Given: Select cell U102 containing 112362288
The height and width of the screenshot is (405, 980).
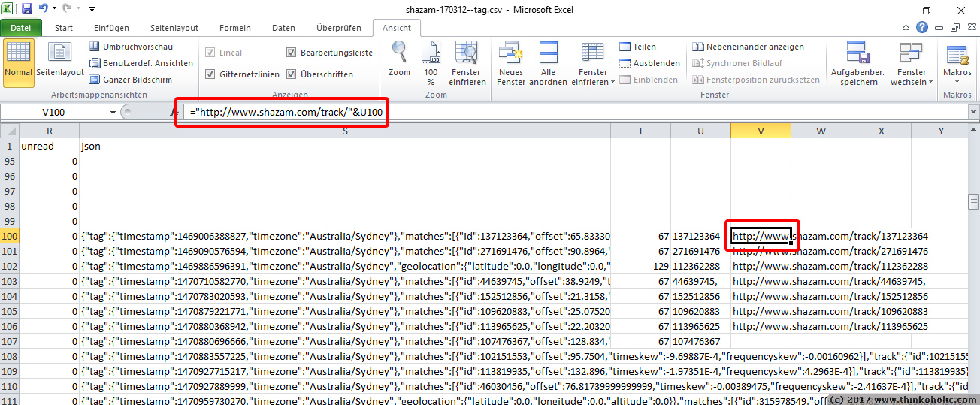Looking at the screenshot, I should click(x=700, y=266).
